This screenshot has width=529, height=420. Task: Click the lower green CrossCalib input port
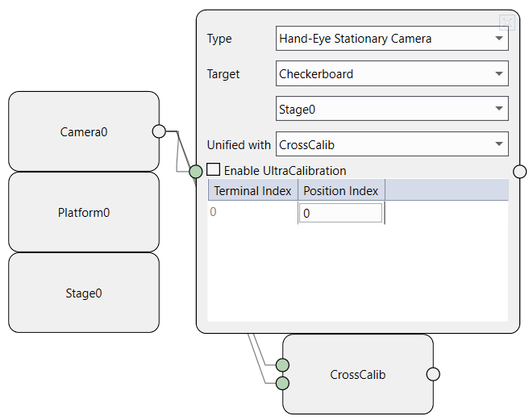click(283, 383)
